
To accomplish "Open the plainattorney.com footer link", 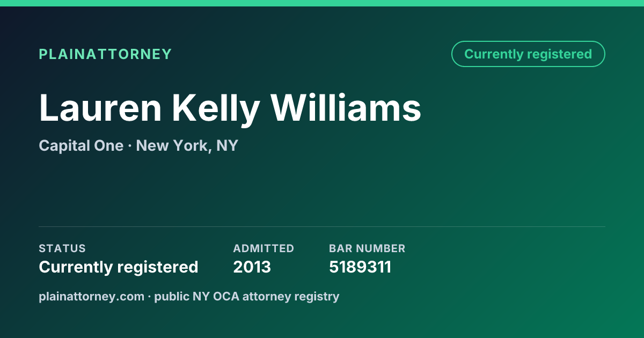I will (x=91, y=297).
